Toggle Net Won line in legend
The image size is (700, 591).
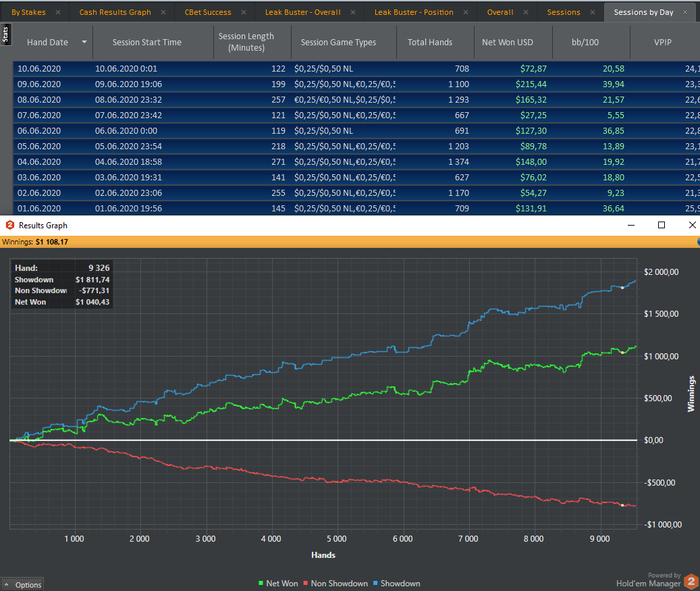(x=278, y=583)
